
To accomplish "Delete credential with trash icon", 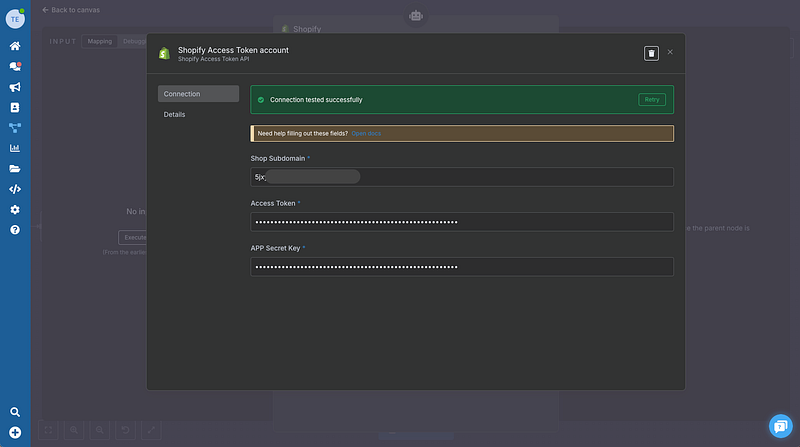I will click(651, 53).
